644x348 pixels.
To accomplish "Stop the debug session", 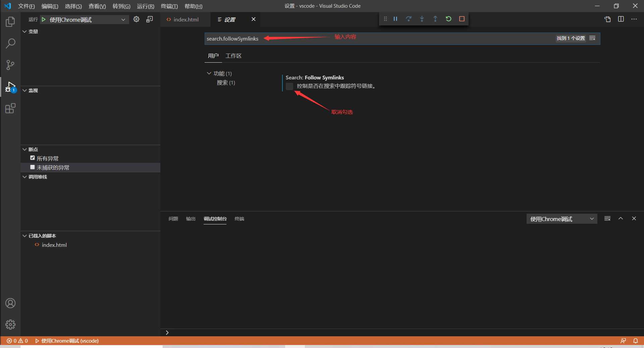I will pyautogui.click(x=462, y=19).
